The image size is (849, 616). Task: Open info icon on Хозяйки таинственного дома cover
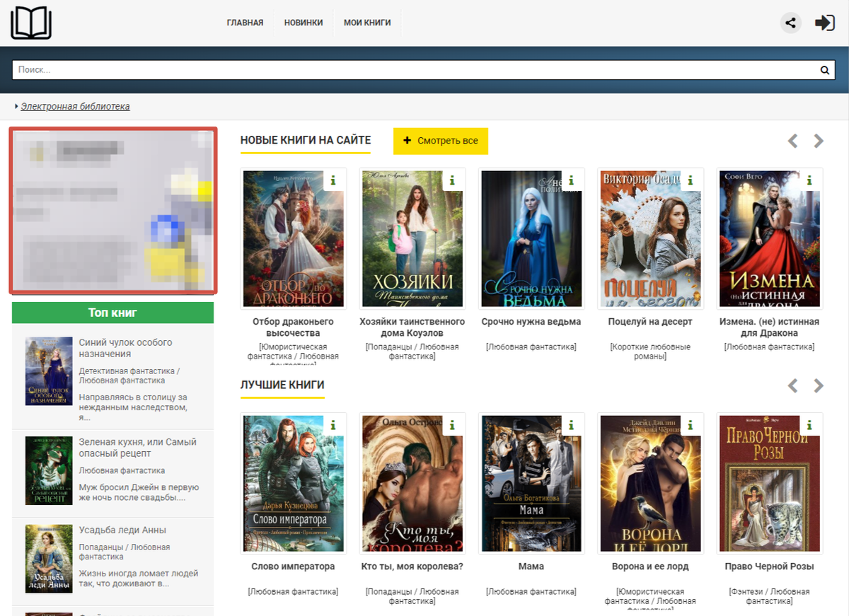point(452,180)
